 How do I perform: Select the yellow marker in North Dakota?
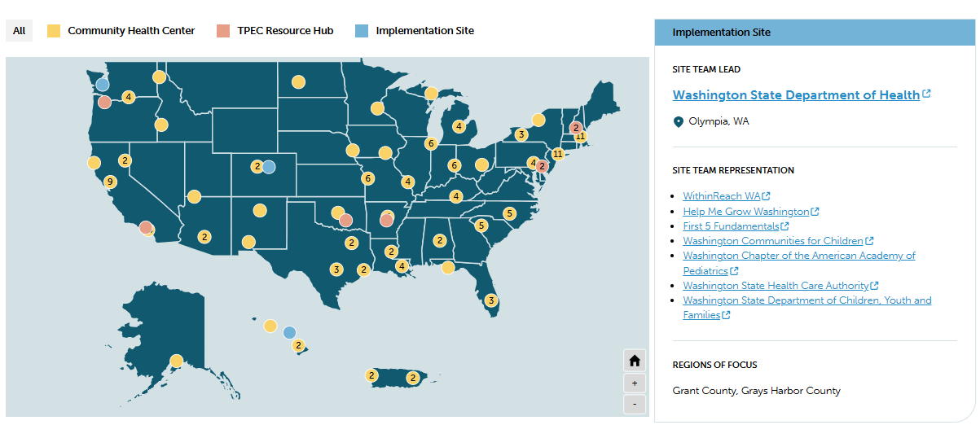(x=299, y=82)
